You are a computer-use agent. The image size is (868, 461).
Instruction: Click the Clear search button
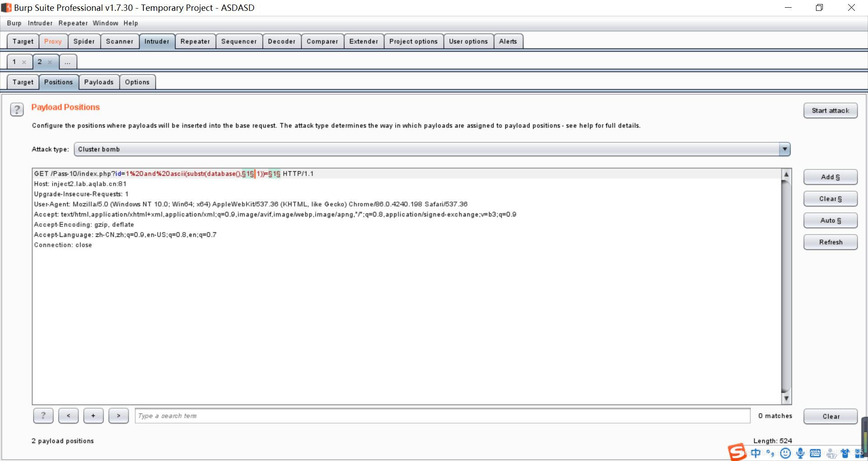(830, 416)
